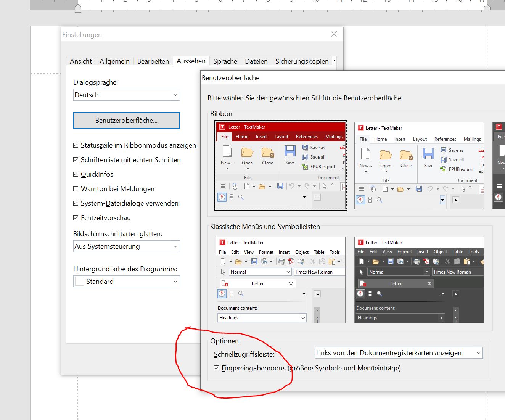Screen dimensions: 505x420
Task: Click the Save as icon in light Ribbon preview
Action: tap(444, 150)
